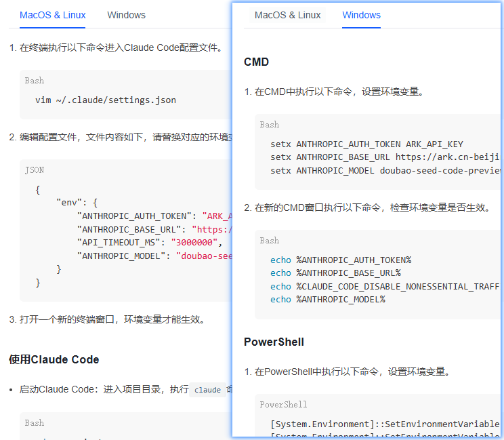
Task: Click the first [System.Environment]::SetEnvironmentVariable line
Action: point(385,424)
